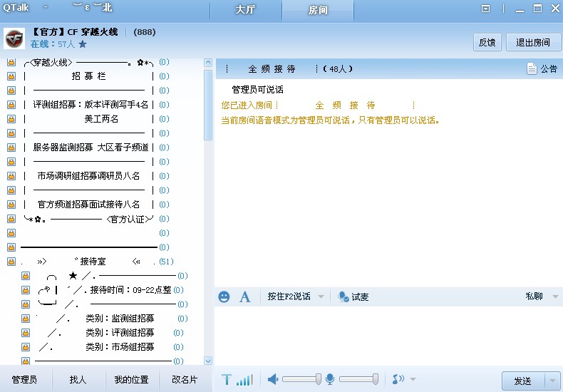The width and height of the screenshot is (563, 392).
Task: Open the font formatting A icon
Action: [x=245, y=297]
